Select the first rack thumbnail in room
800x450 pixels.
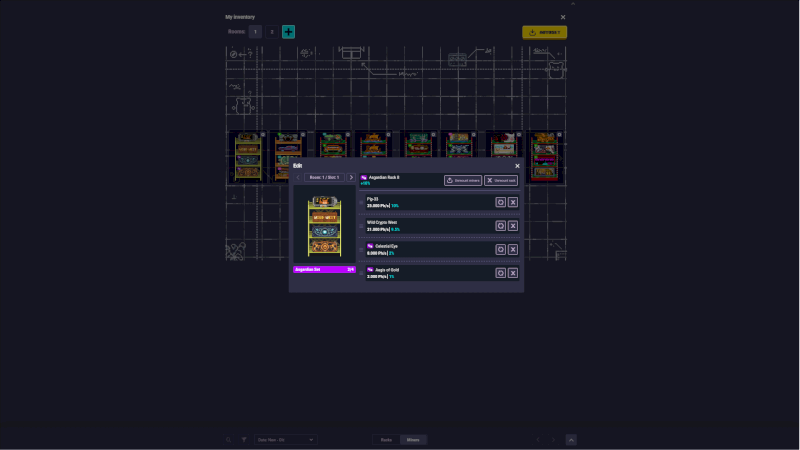point(247,157)
